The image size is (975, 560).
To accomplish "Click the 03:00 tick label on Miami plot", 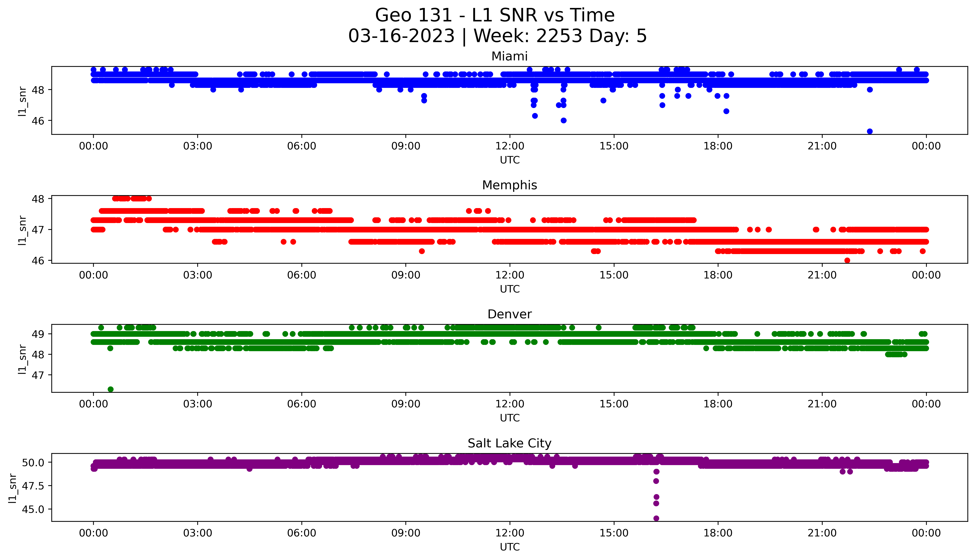I will (197, 147).
